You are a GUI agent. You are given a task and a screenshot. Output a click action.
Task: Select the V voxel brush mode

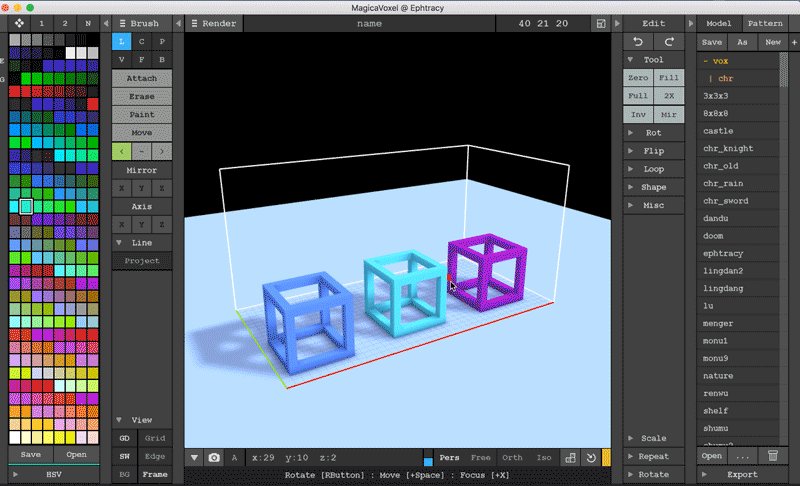(121, 60)
